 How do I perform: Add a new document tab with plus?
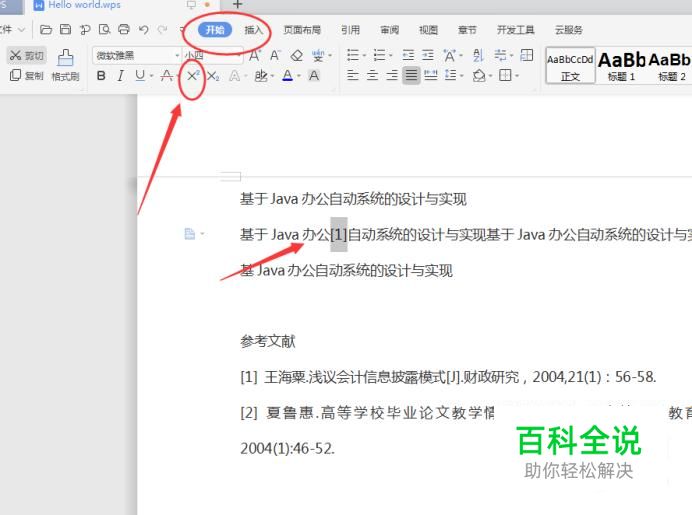237,5
